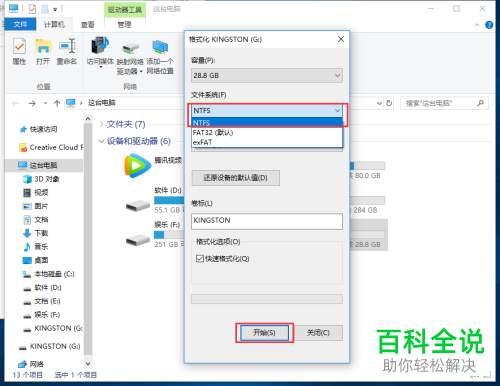The image size is (500, 386).
Task: Open recent locations dropdown arrow
Action: (x=45, y=103)
